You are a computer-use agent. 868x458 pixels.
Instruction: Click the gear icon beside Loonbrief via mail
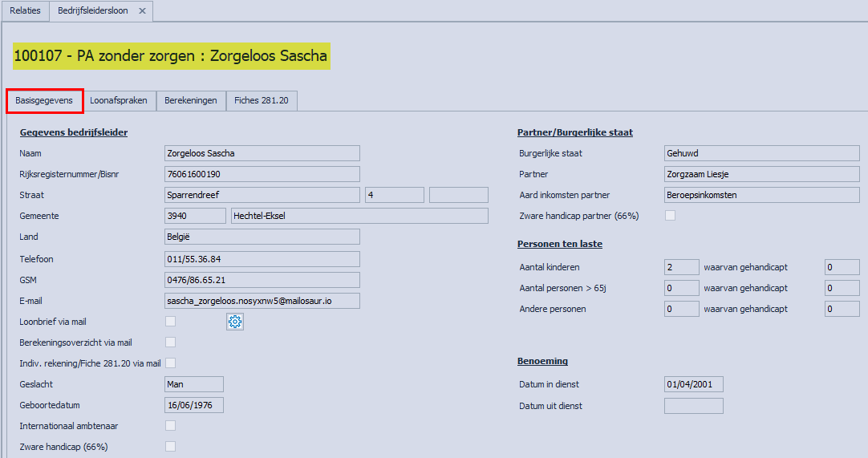pos(235,322)
